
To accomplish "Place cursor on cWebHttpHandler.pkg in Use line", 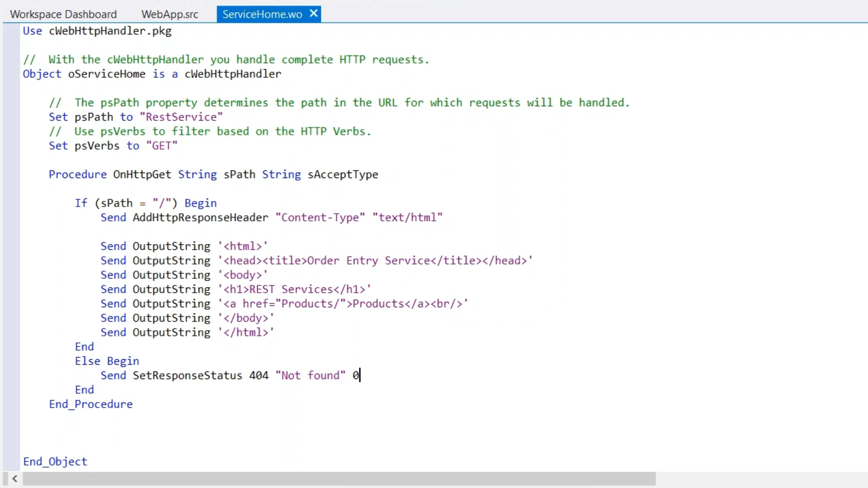I will coord(110,31).
